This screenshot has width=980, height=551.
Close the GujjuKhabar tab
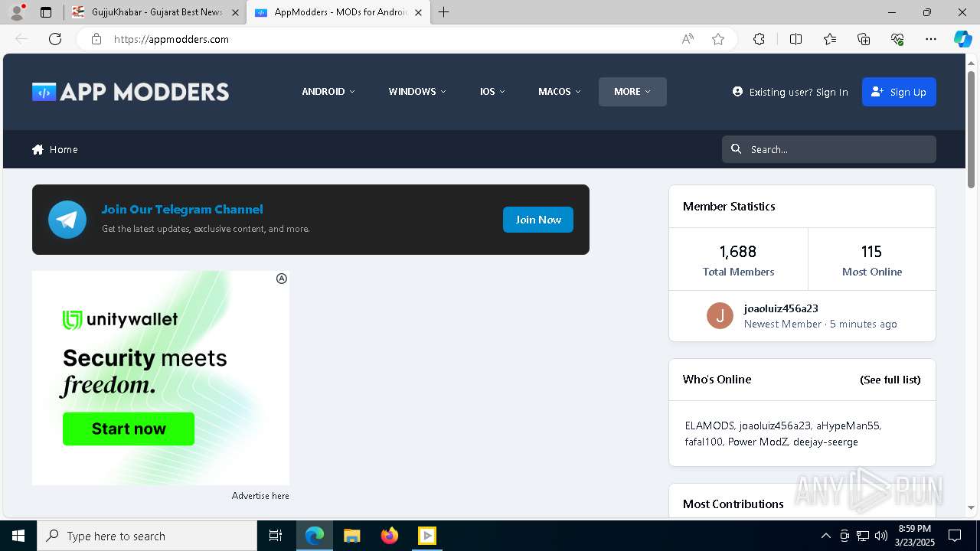pos(235,12)
